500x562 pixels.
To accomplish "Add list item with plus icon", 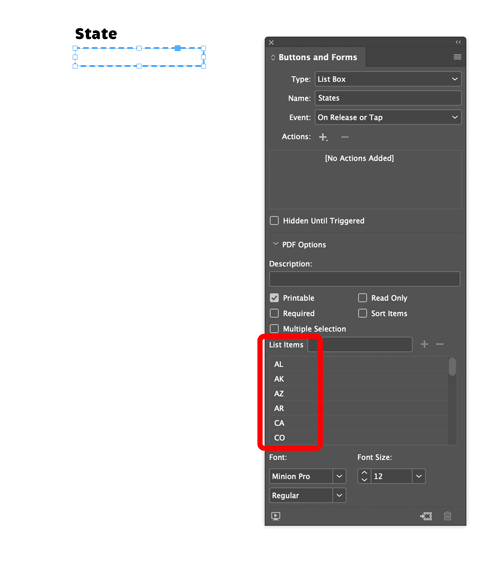I will pos(424,344).
